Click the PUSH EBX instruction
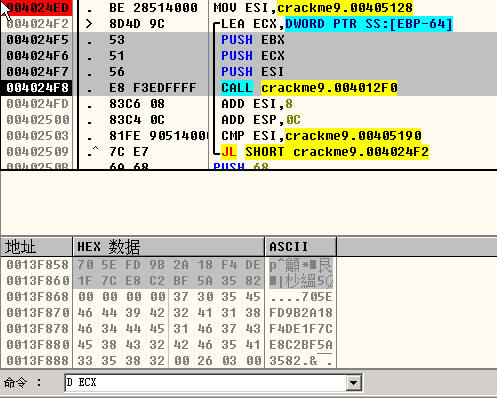This screenshot has width=497, height=398. 253,40
